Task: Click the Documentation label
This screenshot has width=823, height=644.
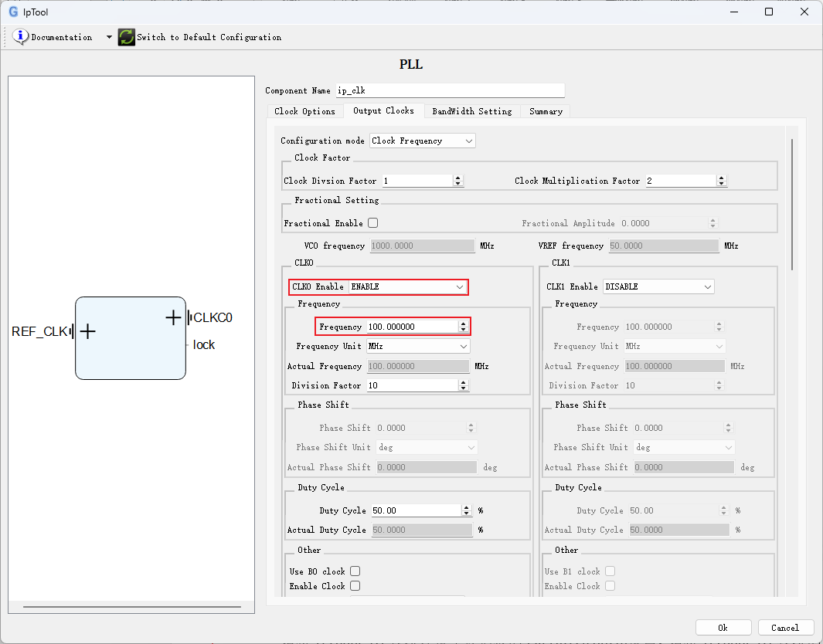Action: (61, 37)
